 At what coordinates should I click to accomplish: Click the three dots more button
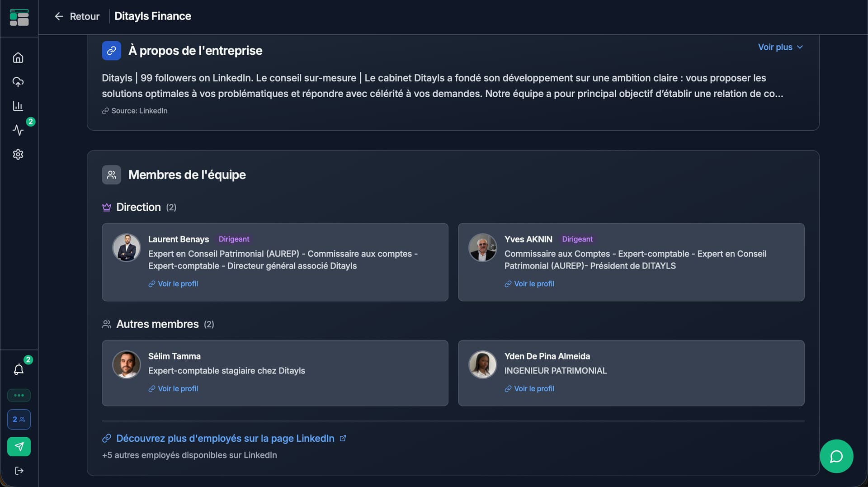pos(19,396)
